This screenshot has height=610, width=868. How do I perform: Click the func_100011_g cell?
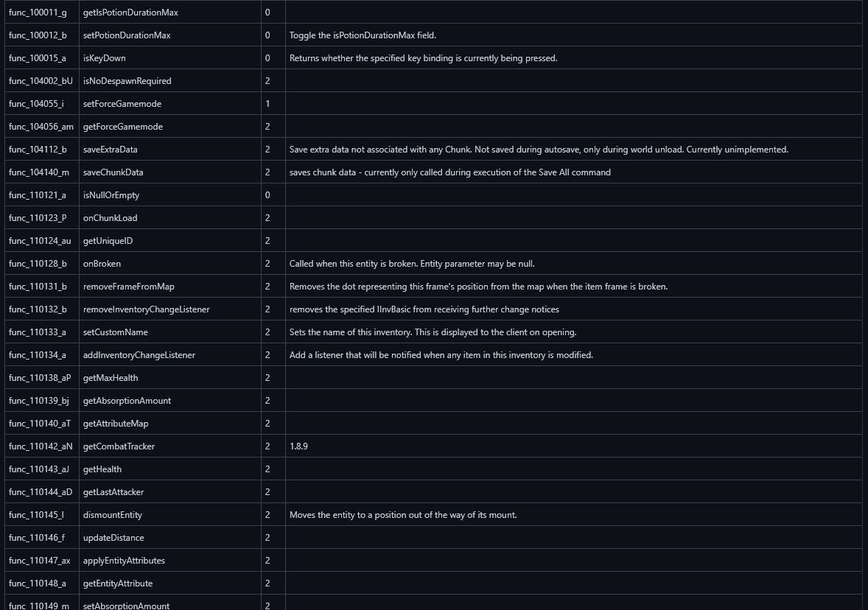point(38,13)
